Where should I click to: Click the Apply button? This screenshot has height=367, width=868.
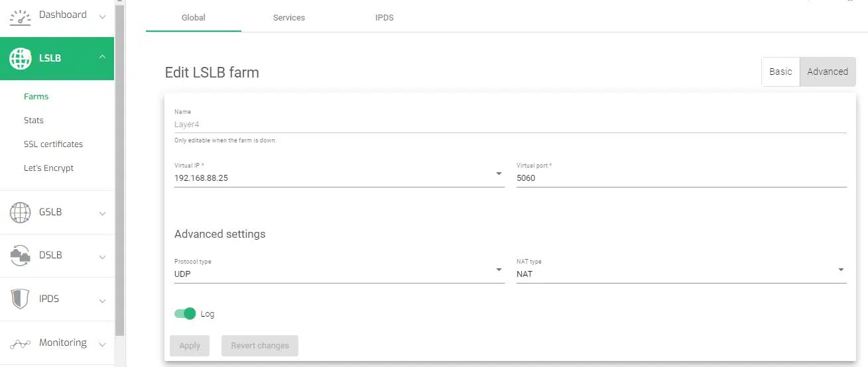click(190, 346)
